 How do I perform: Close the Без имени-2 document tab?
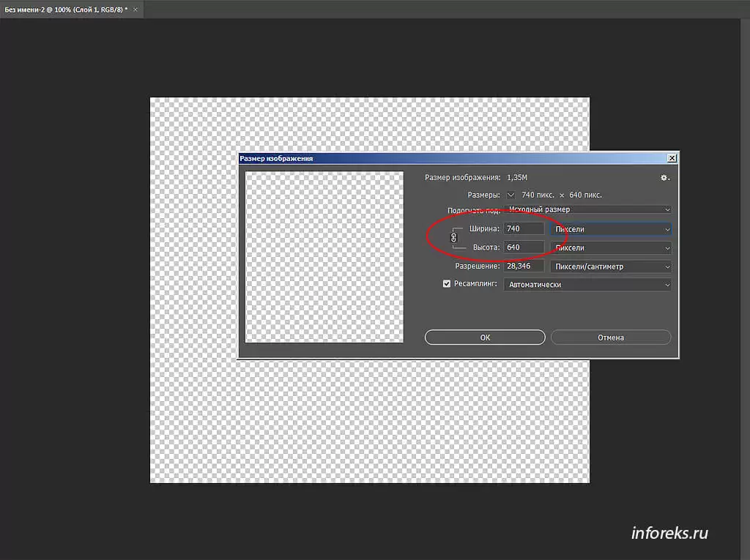(135, 9)
